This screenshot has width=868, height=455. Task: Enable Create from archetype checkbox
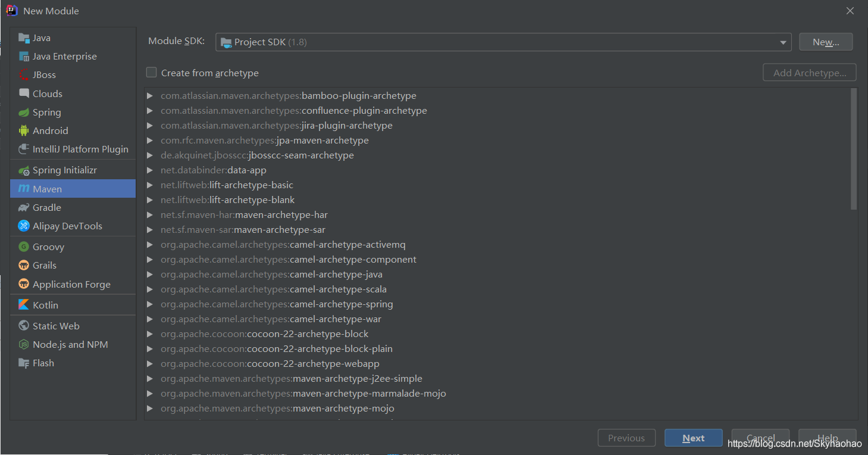pyautogui.click(x=152, y=73)
